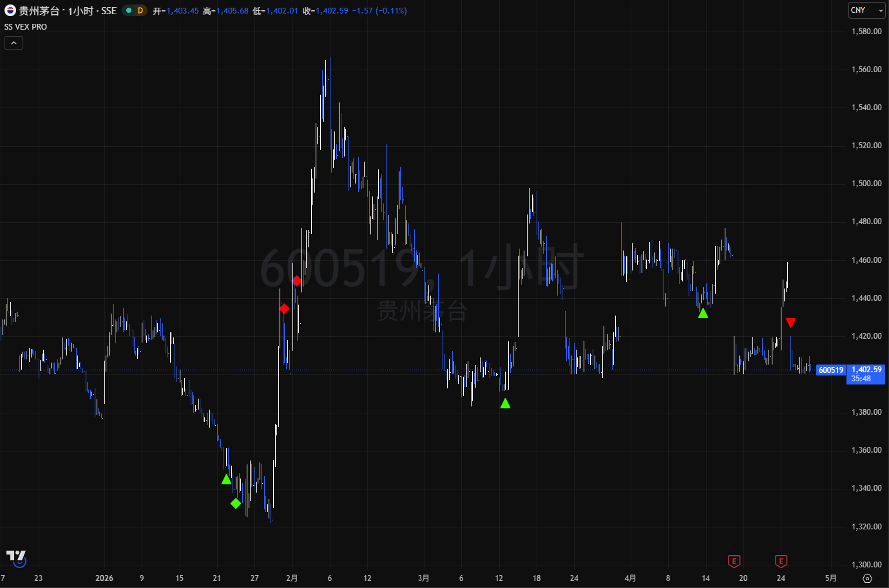Click the high value 1,405.68
The image size is (889, 588).
[232, 11]
